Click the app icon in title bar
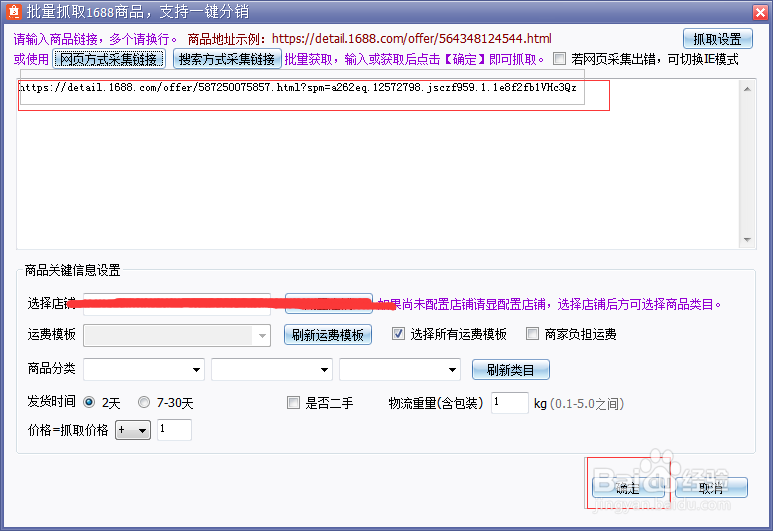773x531 pixels. point(13,11)
